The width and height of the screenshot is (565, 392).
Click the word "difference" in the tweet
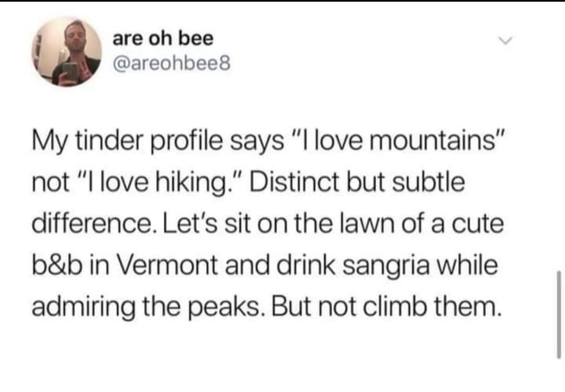click(92, 224)
